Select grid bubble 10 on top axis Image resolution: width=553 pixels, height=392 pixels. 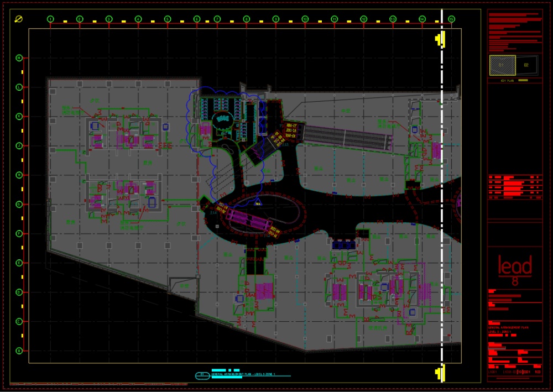click(x=305, y=19)
